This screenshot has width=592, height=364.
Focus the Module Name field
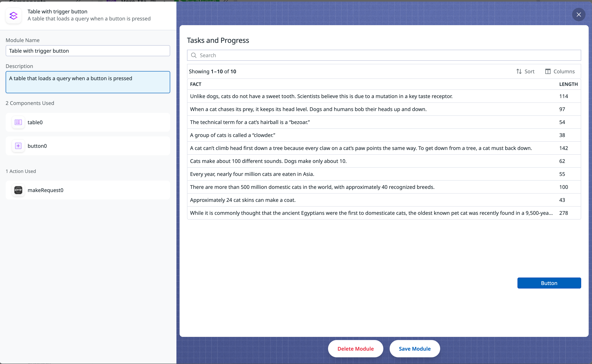(88, 51)
